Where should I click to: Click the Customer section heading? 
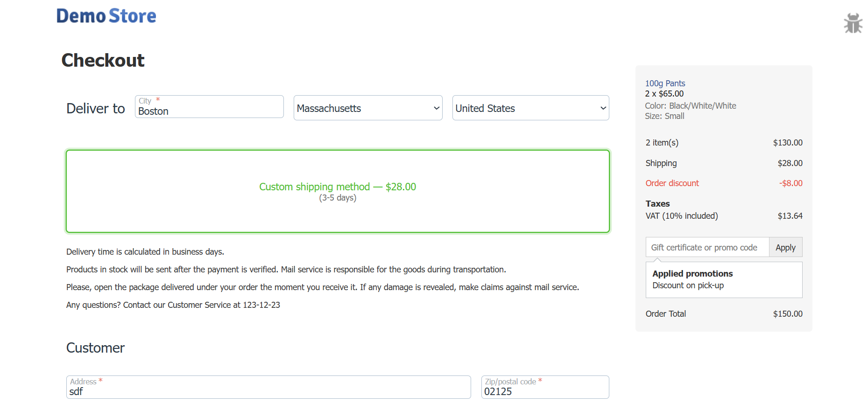click(x=95, y=348)
